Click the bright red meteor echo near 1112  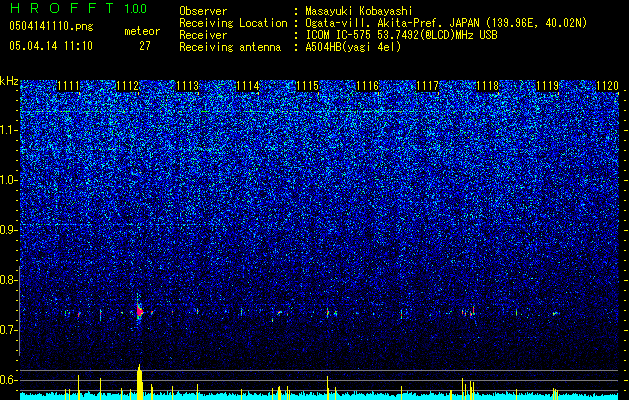(140, 311)
